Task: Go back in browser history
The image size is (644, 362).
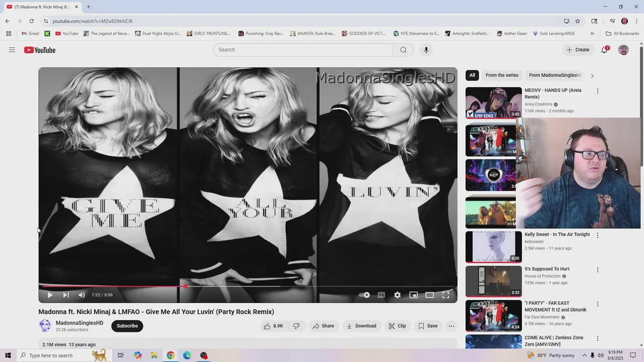Action: (x=7, y=21)
